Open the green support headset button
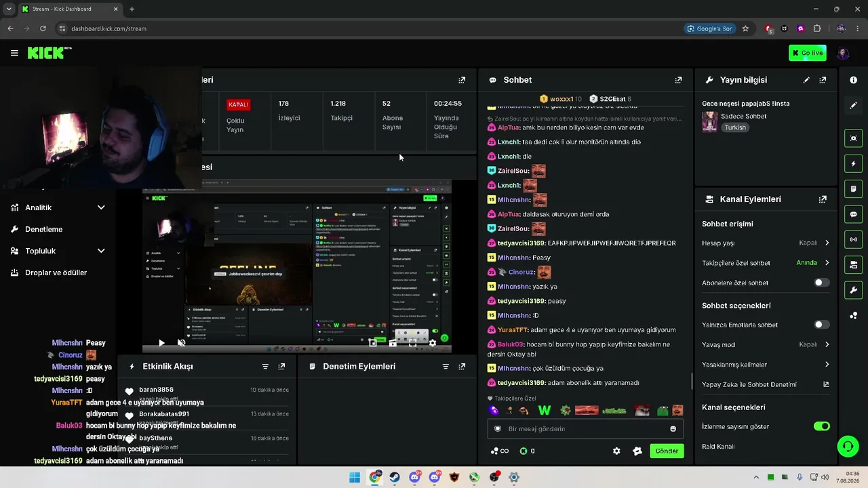868x488 pixels. click(x=848, y=446)
